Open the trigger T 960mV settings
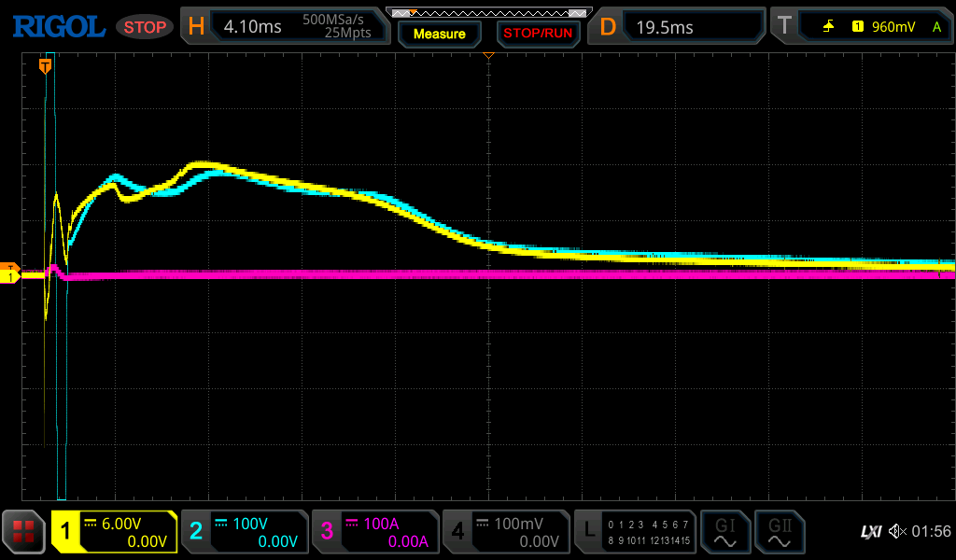Viewport: 956px width, 560px height. 861,27
